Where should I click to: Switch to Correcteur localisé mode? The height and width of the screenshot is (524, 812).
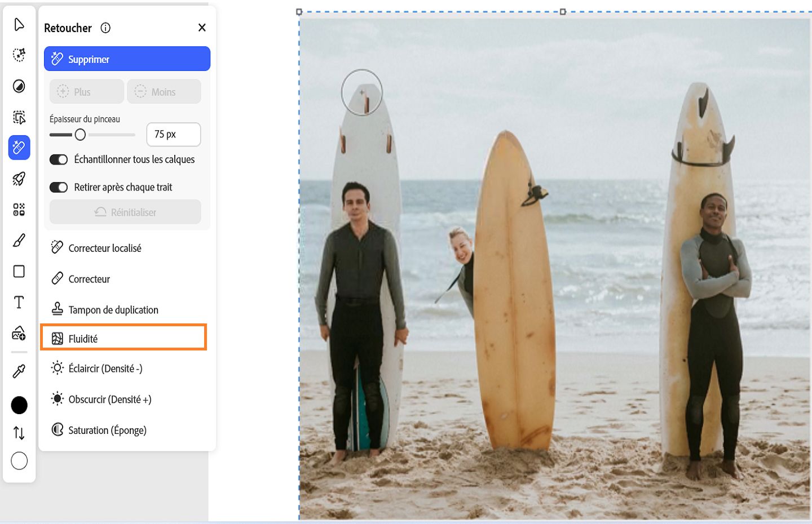pos(104,248)
